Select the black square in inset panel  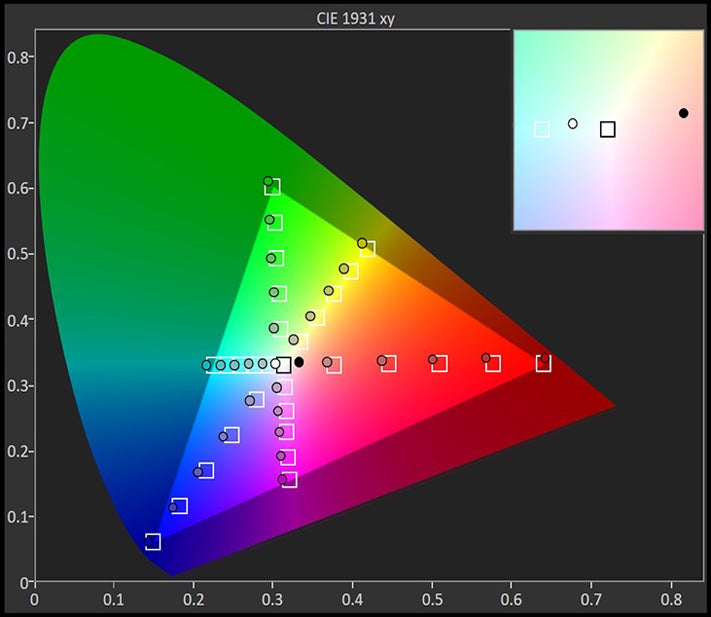[607, 129]
